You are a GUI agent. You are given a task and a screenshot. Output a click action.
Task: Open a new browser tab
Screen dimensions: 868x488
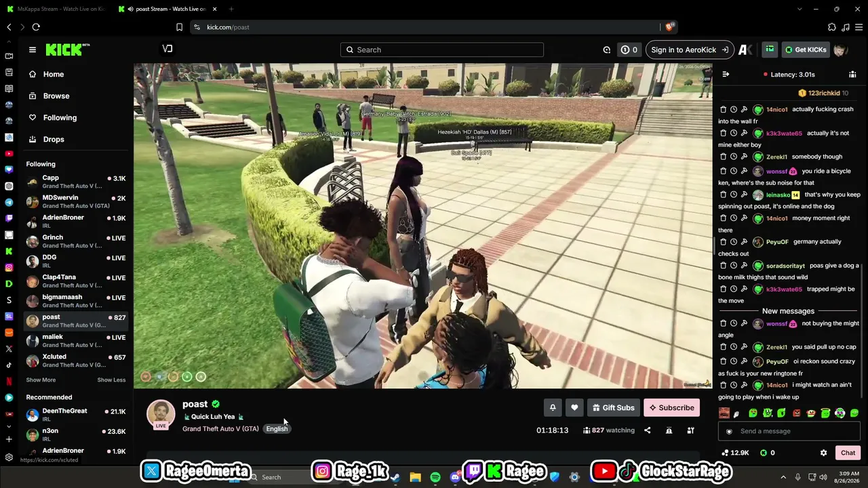(x=231, y=9)
